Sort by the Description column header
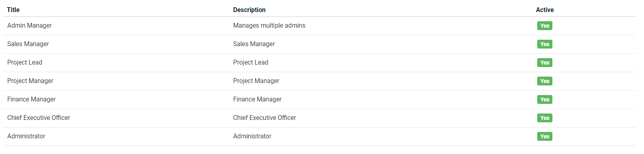The image size is (644, 154). [249, 10]
